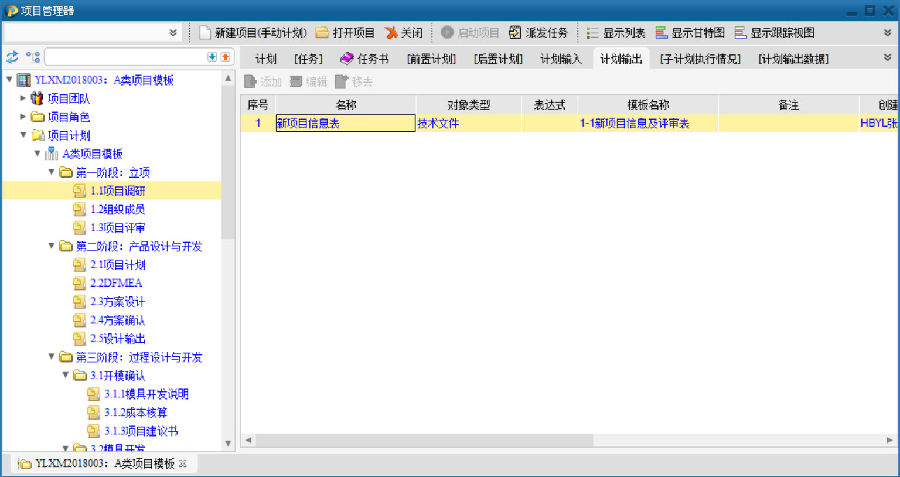Viewport: 900px width, 477px height.
Task: Select 2.1项目计划 in the tree
Action: point(118,265)
